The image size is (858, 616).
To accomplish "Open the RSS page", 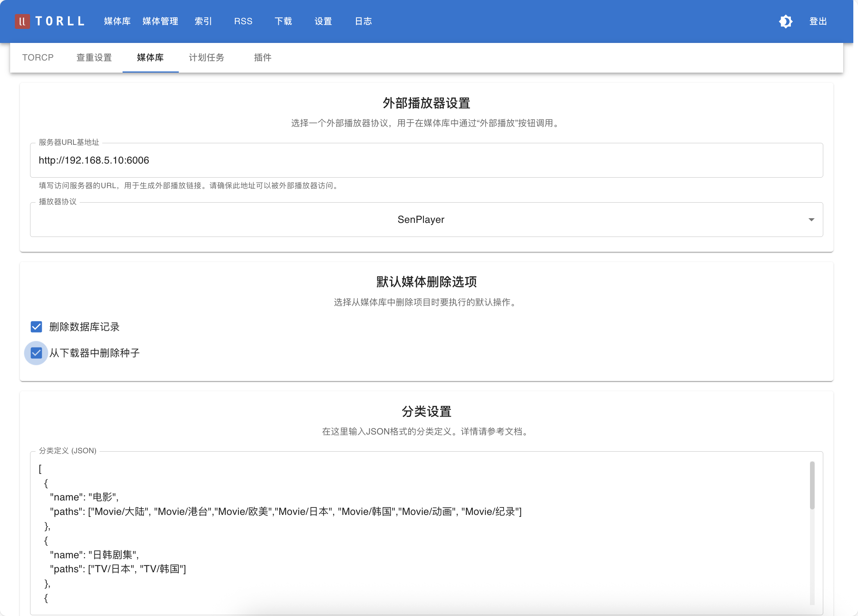I will pyautogui.click(x=243, y=21).
